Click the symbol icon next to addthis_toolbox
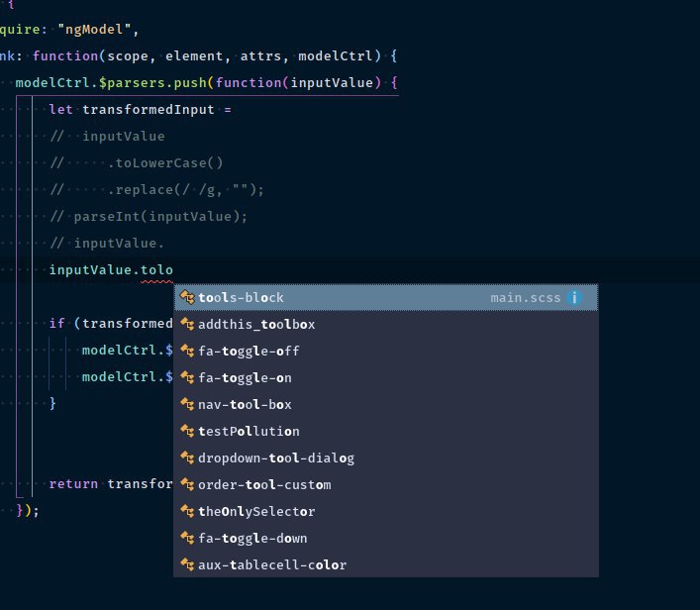This screenshot has width=700, height=610. tap(187, 324)
